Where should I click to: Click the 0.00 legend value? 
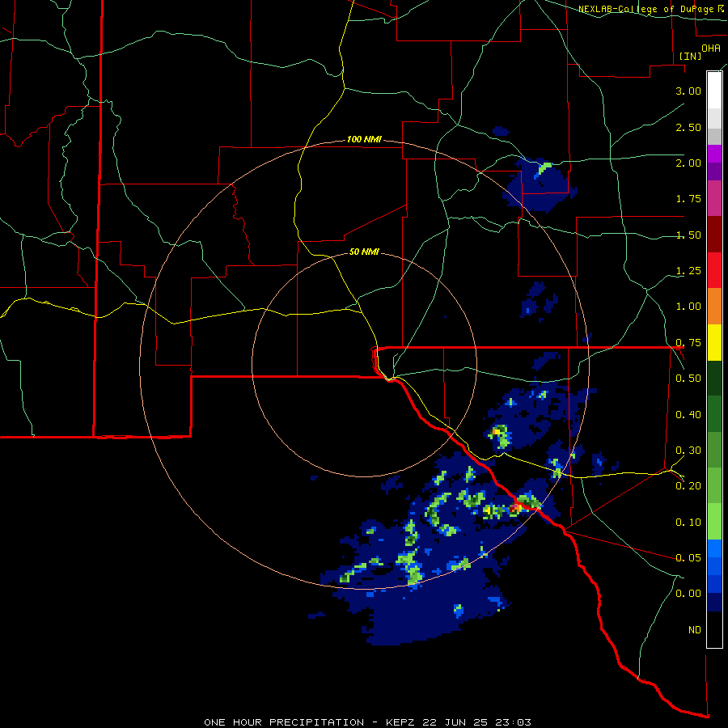pos(688,594)
